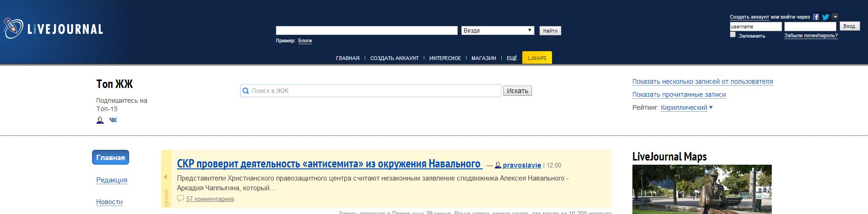Click Показать несколько записей от пользователя

[703, 81]
